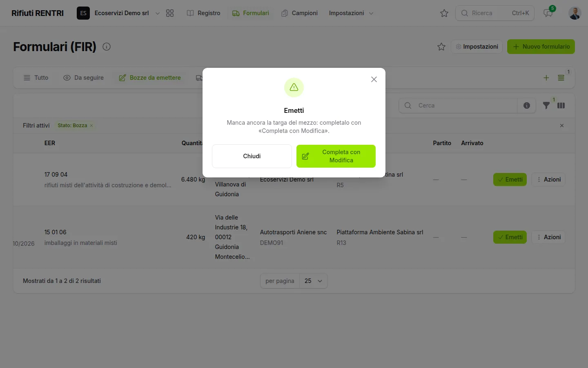Click the favorites star in the top navigation bar
This screenshot has width=588, height=368.
444,13
